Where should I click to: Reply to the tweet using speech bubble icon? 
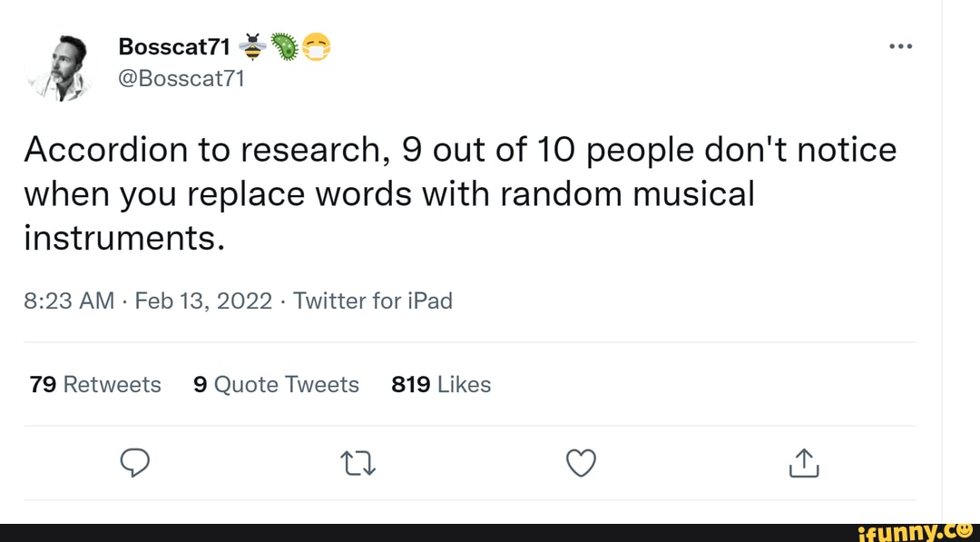(134, 464)
